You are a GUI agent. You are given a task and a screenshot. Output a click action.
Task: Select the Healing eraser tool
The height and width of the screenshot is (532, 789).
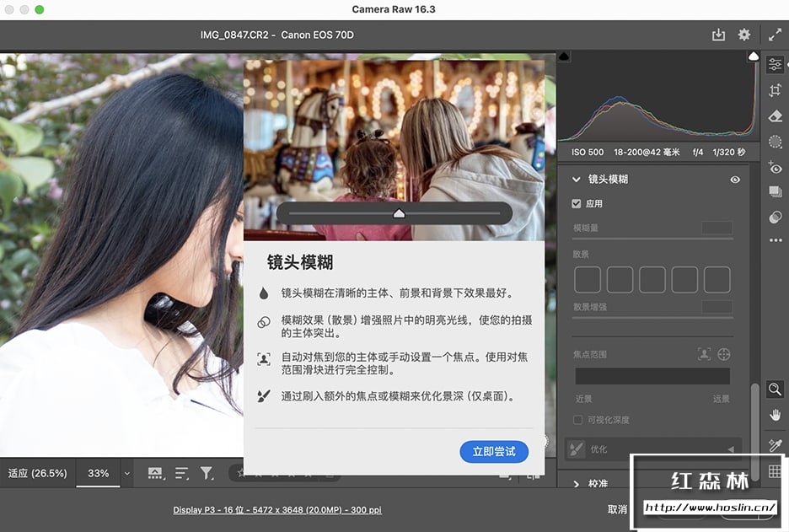[775, 116]
